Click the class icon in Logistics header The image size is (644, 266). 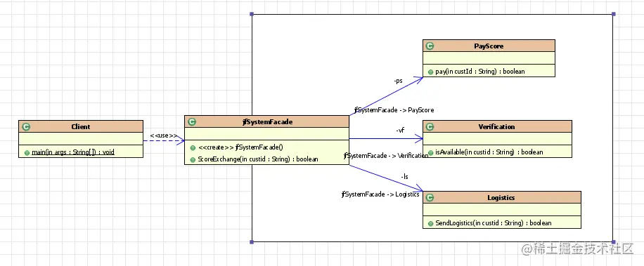click(x=430, y=197)
